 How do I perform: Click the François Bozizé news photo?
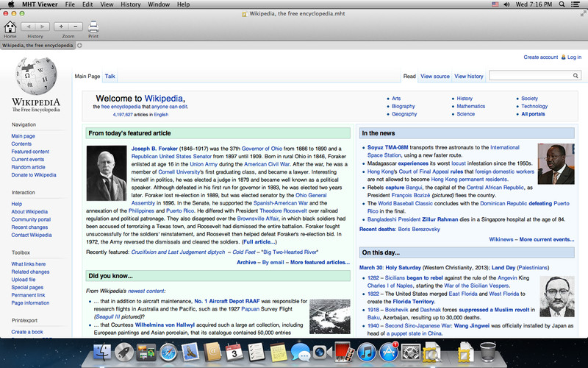click(556, 163)
